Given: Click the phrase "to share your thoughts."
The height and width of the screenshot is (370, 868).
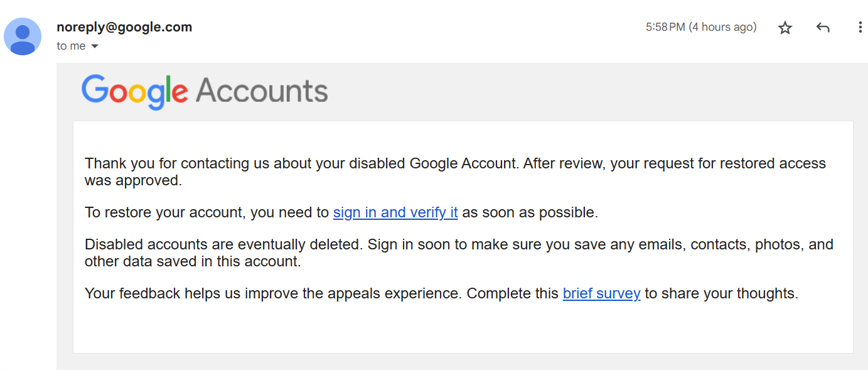Looking at the screenshot, I should (x=721, y=293).
